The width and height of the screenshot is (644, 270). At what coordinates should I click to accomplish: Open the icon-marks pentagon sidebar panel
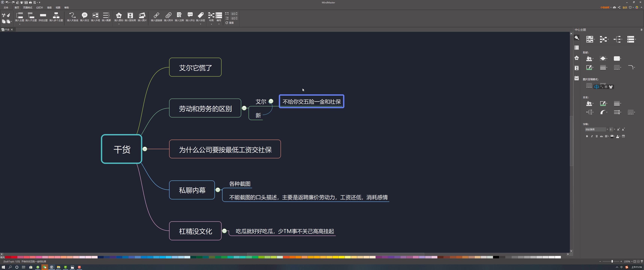click(576, 58)
